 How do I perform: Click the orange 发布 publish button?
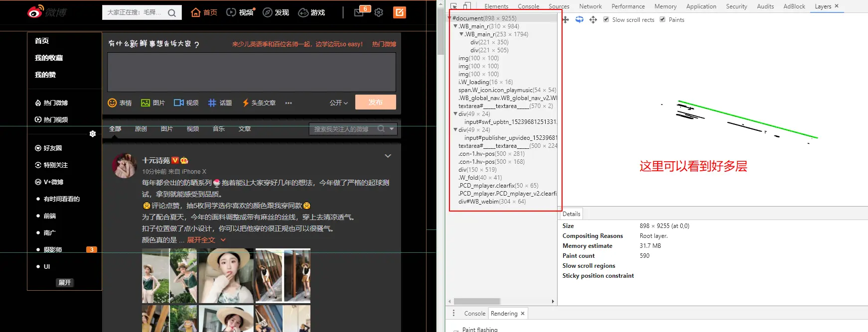point(376,102)
